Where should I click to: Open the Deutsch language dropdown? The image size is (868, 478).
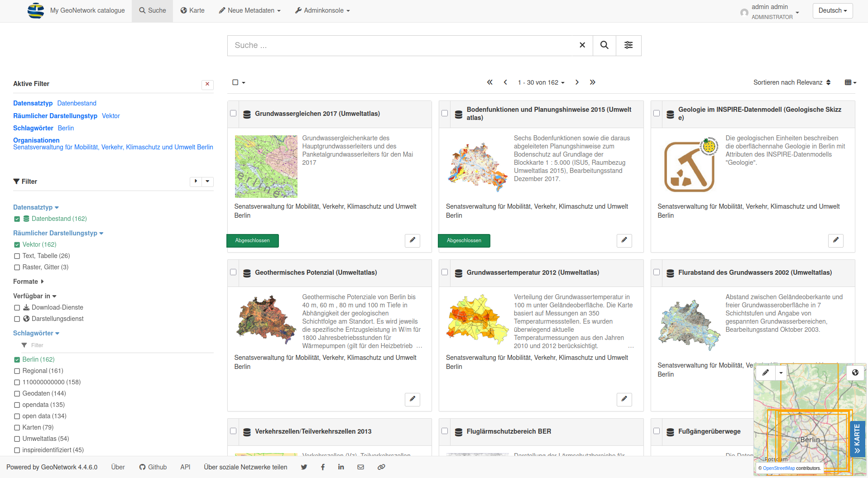[832, 10]
